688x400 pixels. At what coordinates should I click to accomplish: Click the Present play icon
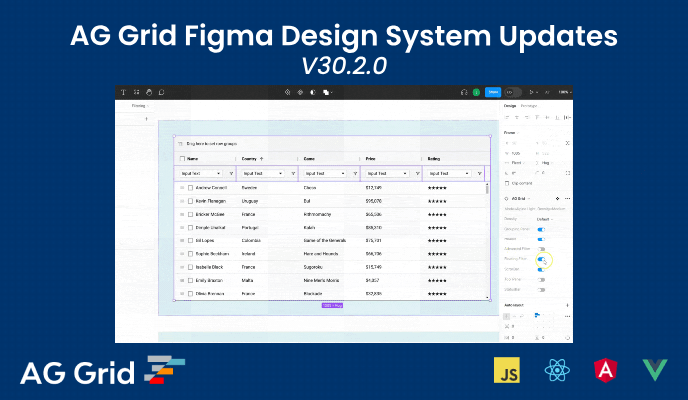tap(531, 92)
